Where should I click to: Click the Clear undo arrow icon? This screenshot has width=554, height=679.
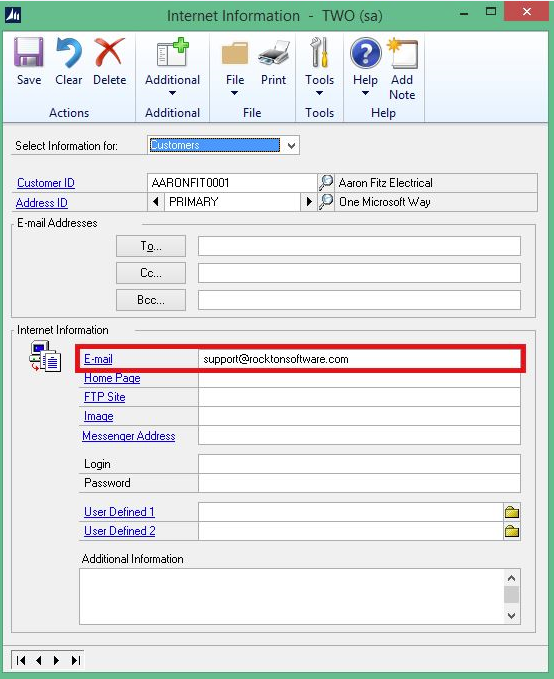[x=68, y=52]
